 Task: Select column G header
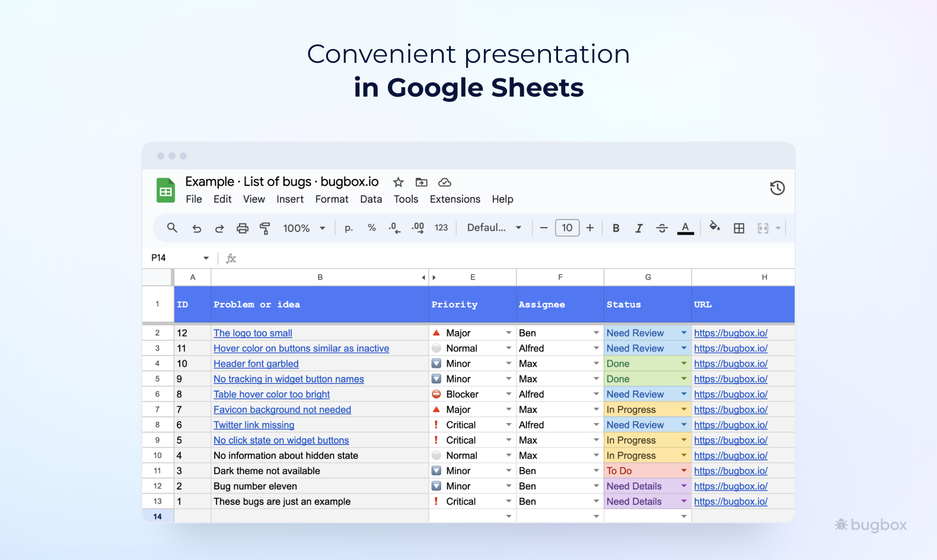point(648,277)
